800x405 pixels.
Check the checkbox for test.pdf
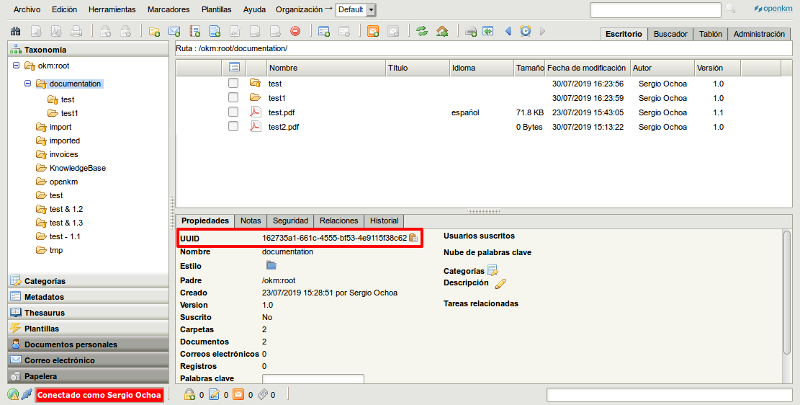pyautogui.click(x=233, y=113)
